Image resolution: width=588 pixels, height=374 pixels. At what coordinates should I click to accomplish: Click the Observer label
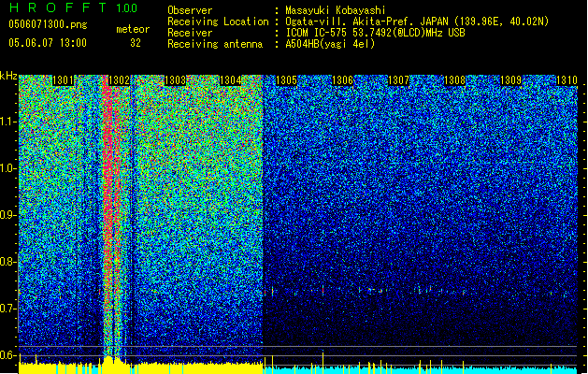click(190, 10)
